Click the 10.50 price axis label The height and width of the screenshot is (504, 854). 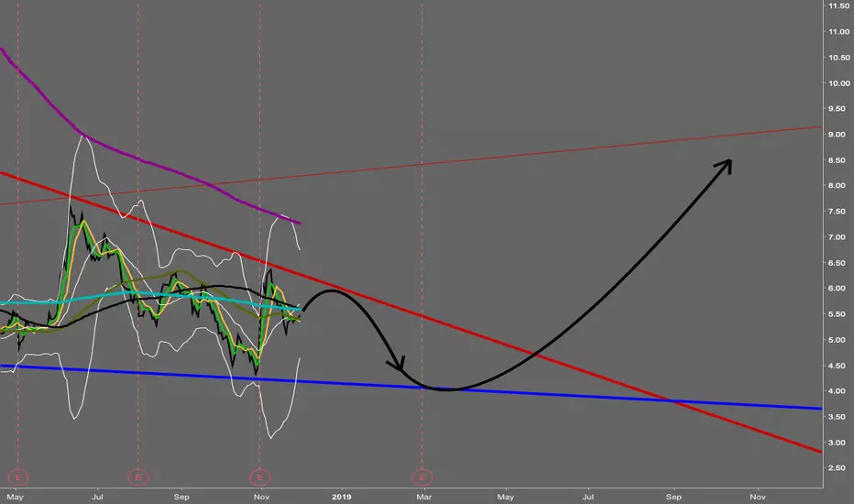coord(839,57)
